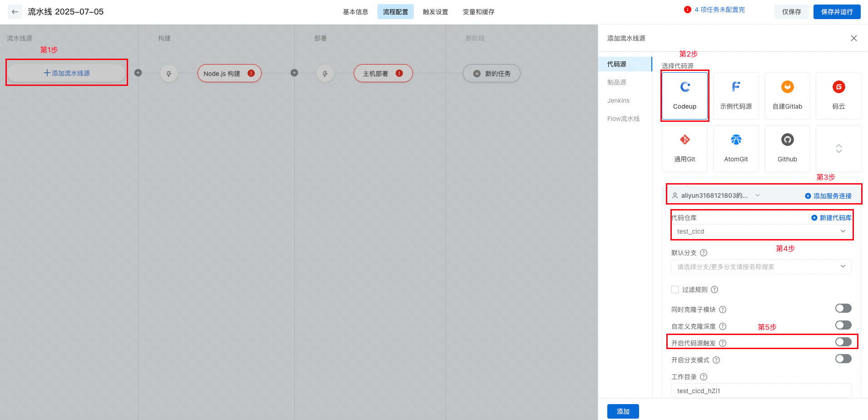The image size is (868, 420).
Task: Click the back arrow beside pipeline title
Action: coord(15,12)
